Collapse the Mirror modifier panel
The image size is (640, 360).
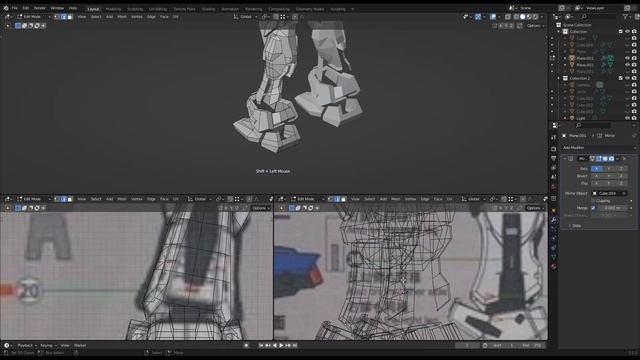(x=565, y=159)
